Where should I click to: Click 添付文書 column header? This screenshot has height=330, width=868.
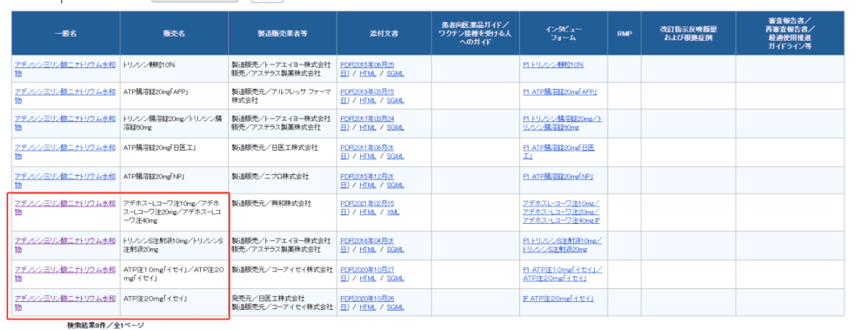[383, 33]
